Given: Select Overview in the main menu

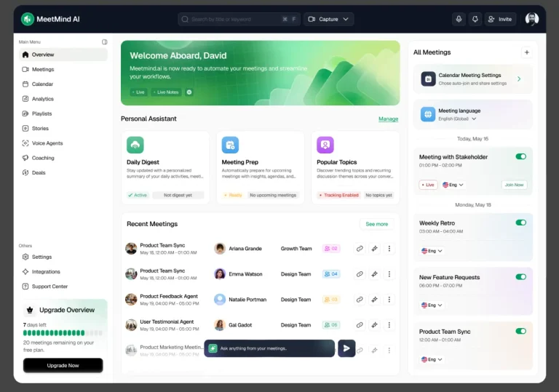Looking at the screenshot, I should 63,55.
